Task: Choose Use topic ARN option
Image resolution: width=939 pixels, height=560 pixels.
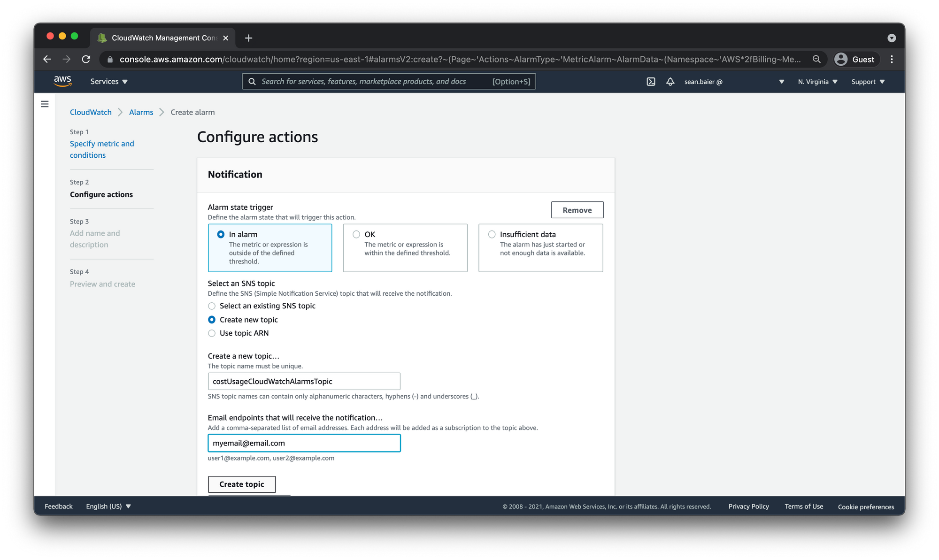Action: 212,333
